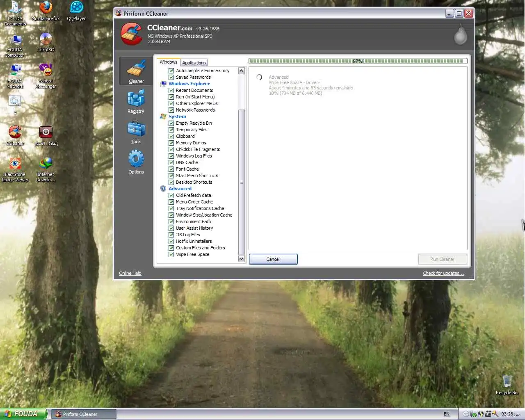Select Tray Notifications Cache entry

point(200,208)
